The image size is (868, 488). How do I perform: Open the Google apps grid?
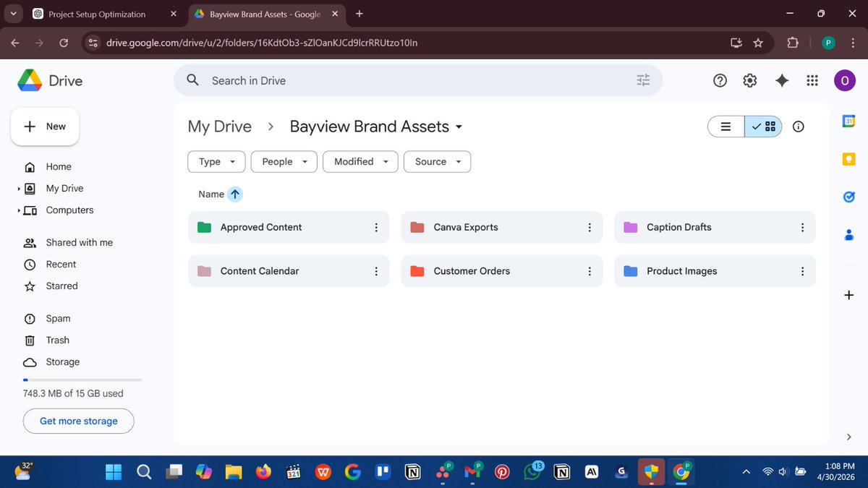coord(812,80)
